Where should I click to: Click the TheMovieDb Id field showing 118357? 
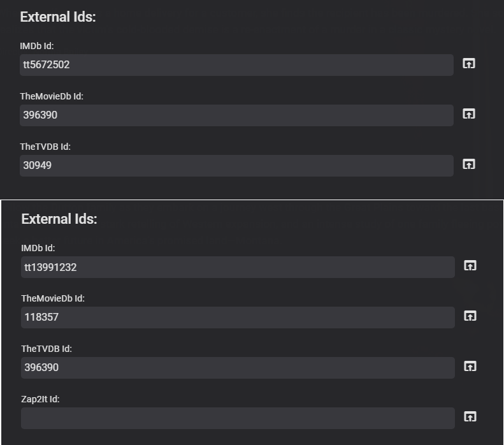click(238, 317)
